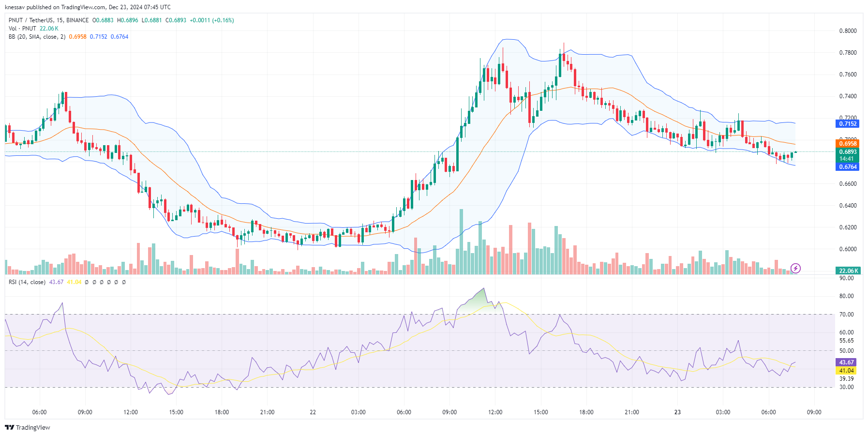Select the RSI (14, close) legend label
Image resolution: width=868 pixels, height=436 pixels.
click(27, 282)
